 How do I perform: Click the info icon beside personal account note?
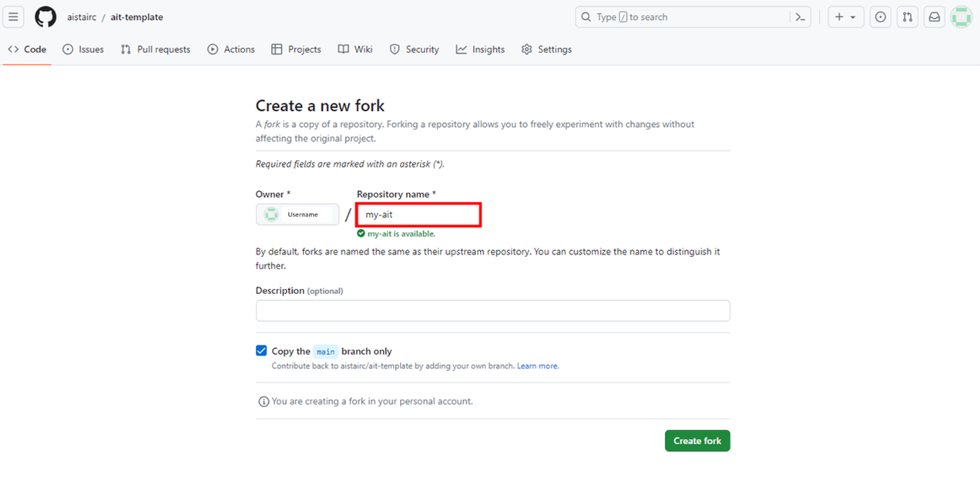click(x=263, y=402)
